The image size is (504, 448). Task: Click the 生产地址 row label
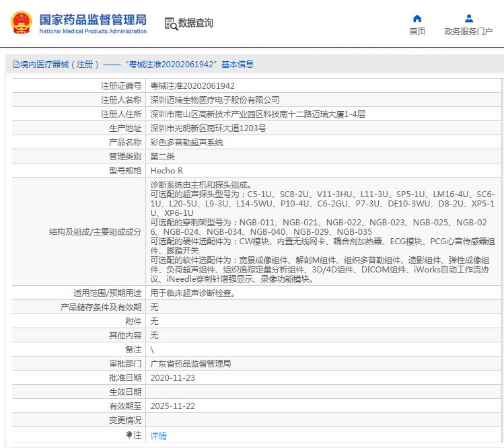pos(125,128)
